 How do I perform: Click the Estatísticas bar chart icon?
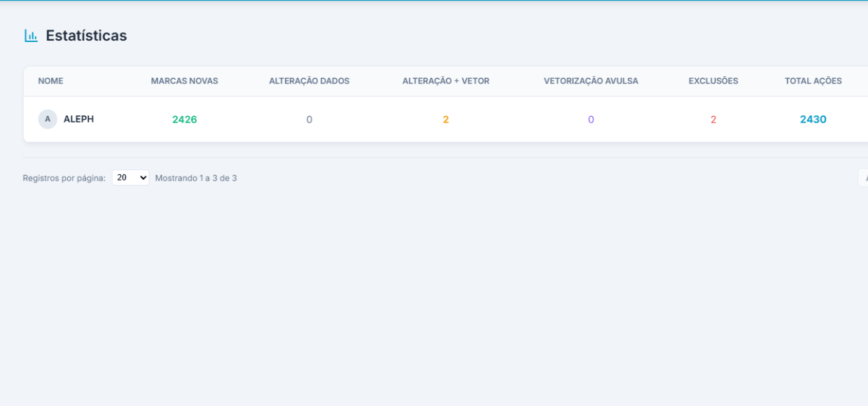click(x=31, y=36)
